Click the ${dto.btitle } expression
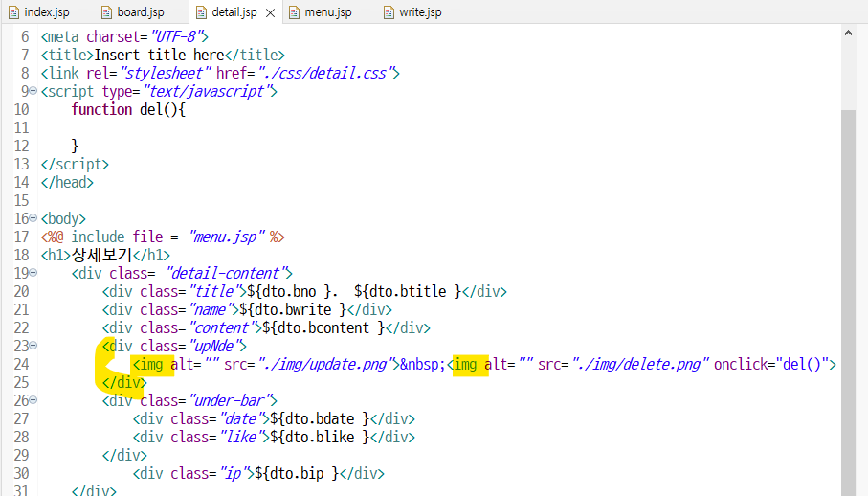The height and width of the screenshot is (496, 868). pos(408,291)
